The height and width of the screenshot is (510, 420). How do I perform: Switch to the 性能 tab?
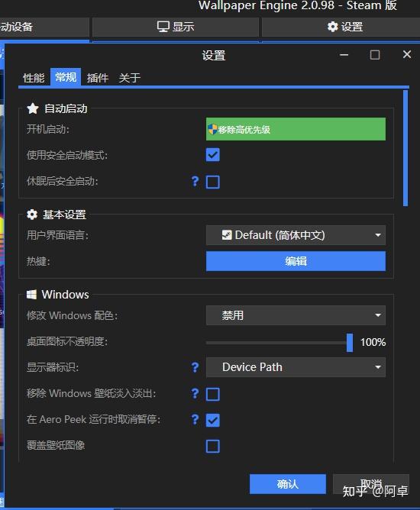(34, 78)
